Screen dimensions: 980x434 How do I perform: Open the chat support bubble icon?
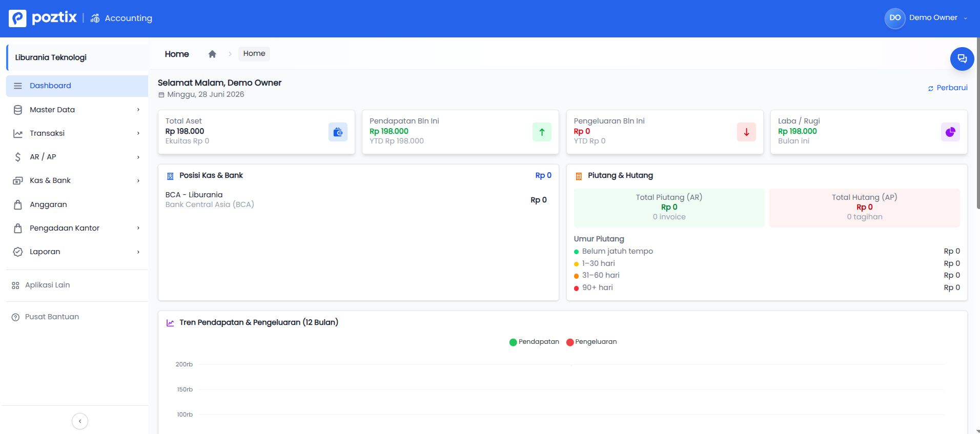(x=962, y=58)
